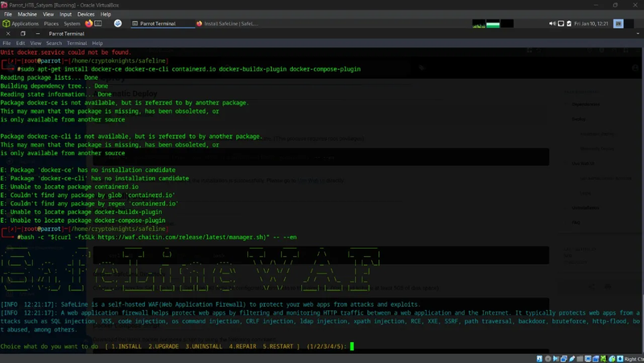
Task: Click the CPU usage monitor graph
Action: click(478, 24)
